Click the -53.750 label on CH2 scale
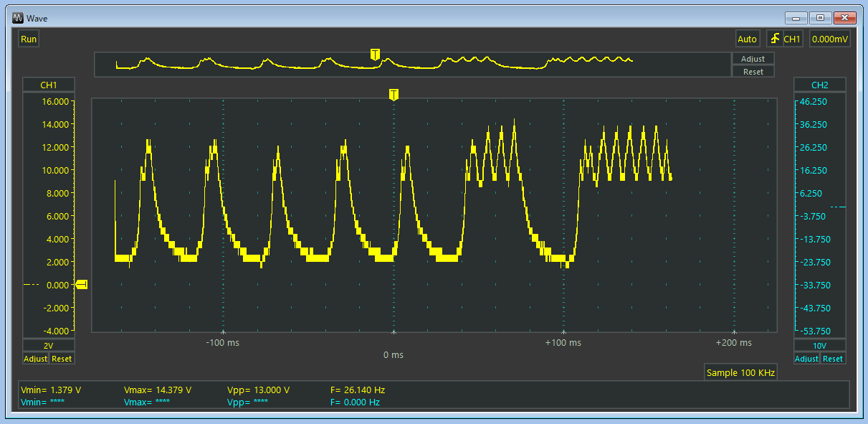The width and height of the screenshot is (868, 424). pyautogui.click(x=817, y=331)
